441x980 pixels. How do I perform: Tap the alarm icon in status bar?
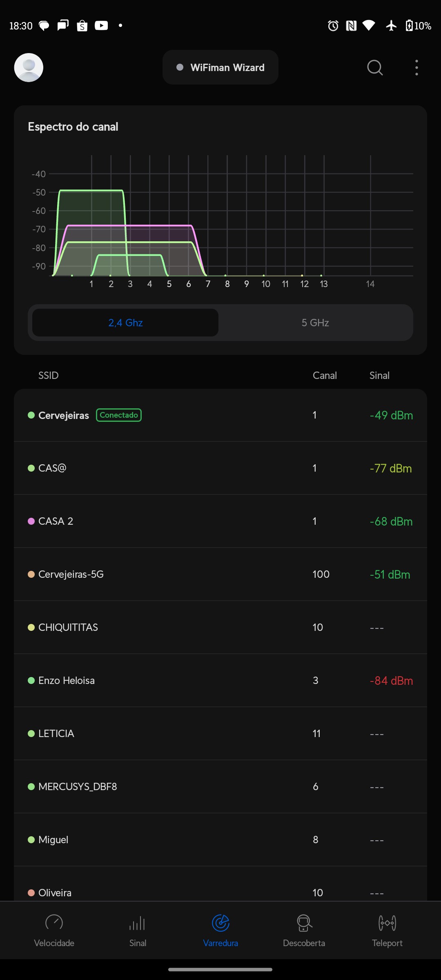point(333,26)
